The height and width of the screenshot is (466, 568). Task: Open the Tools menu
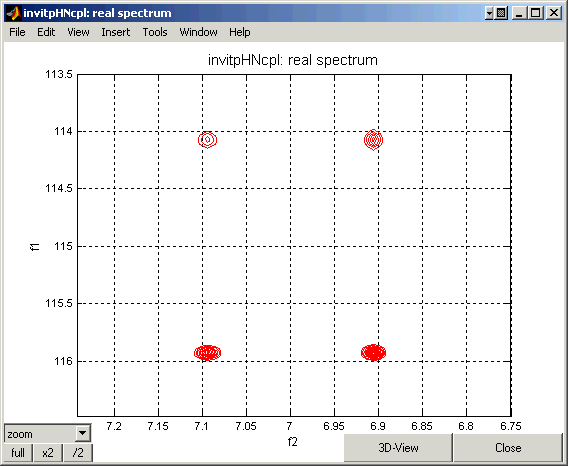tap(155, 32)
